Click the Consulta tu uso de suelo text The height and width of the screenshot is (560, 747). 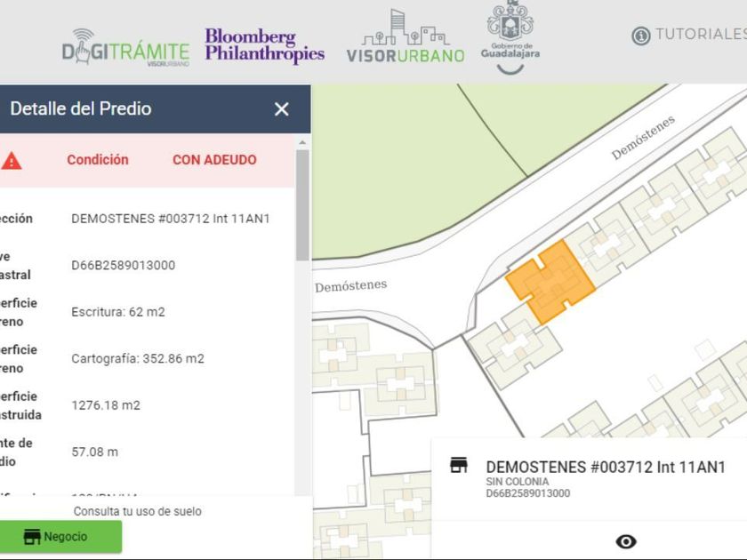tap(137, 511)
